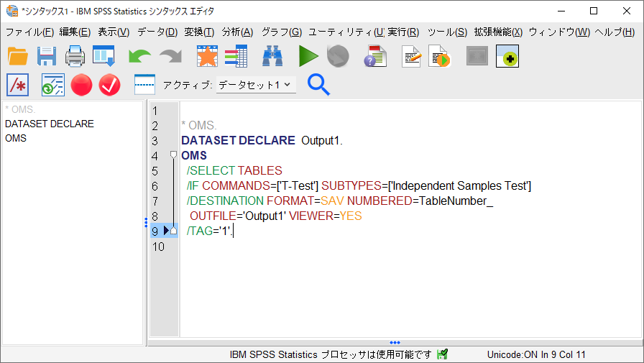
Task: Open the 実行(R) menu
Action: coord(403,32)
